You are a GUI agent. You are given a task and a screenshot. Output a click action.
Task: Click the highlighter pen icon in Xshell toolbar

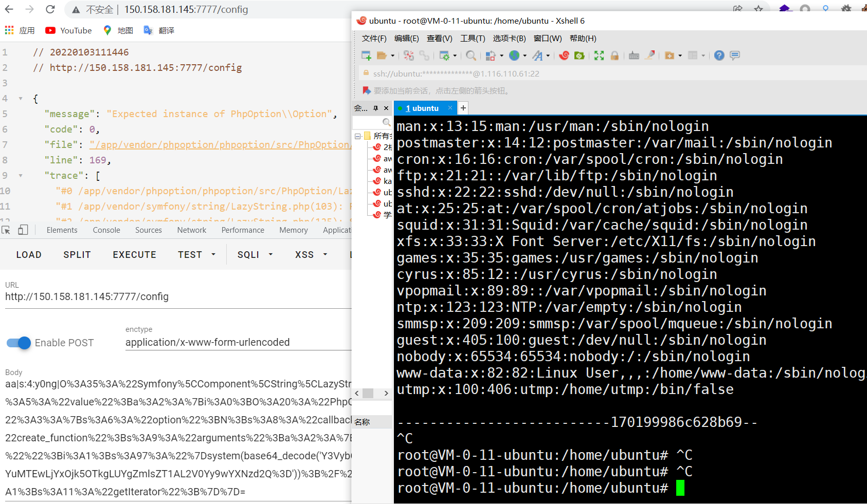(650, 55)
